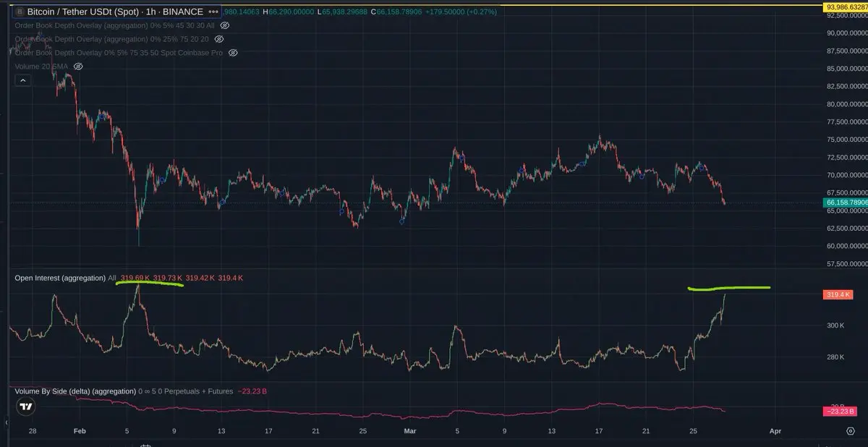Click the L 65,938.29688 low value
Image resolution: width=868 pixels, height=447 pixels.
pyautogui.click(x=344, y=12)
